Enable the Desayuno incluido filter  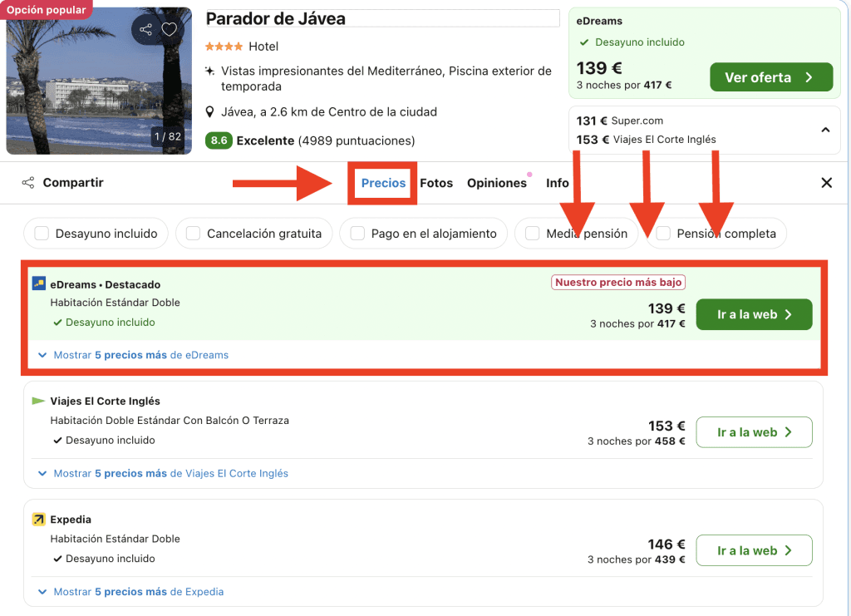tap(42, 234)
